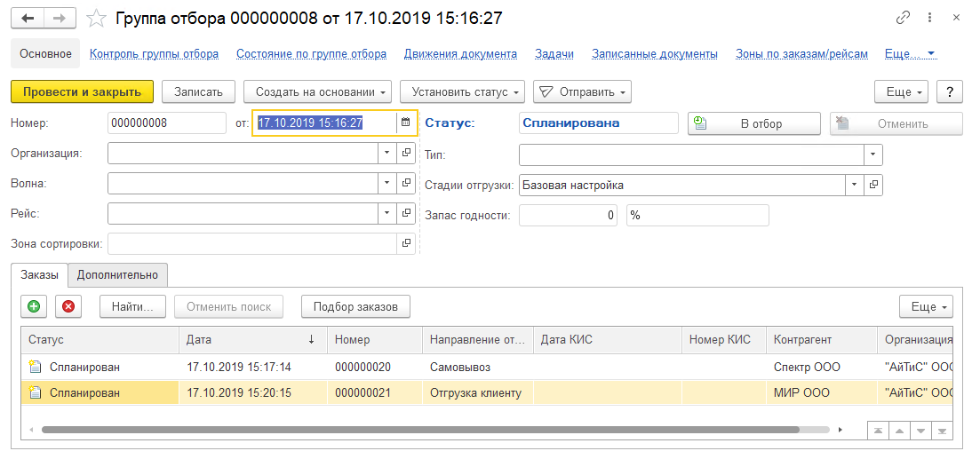Delete order with red cross icon

68,306
